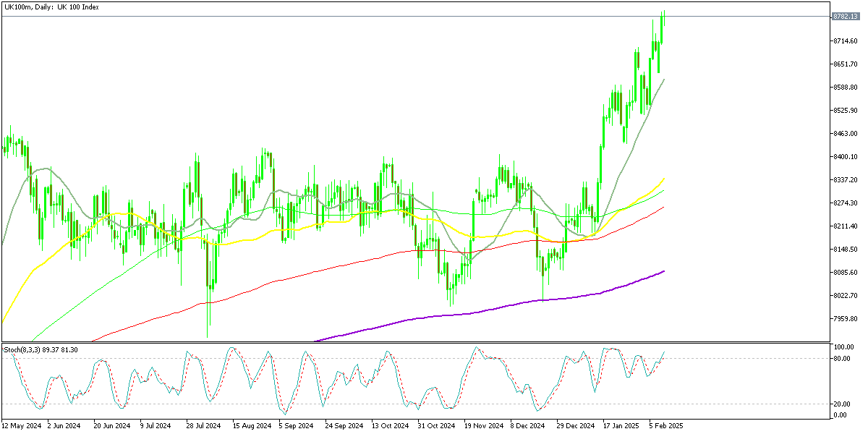Select the 5 Feb 2025 date label
Viewport: 868px width, 434px height.
(666, 427)
